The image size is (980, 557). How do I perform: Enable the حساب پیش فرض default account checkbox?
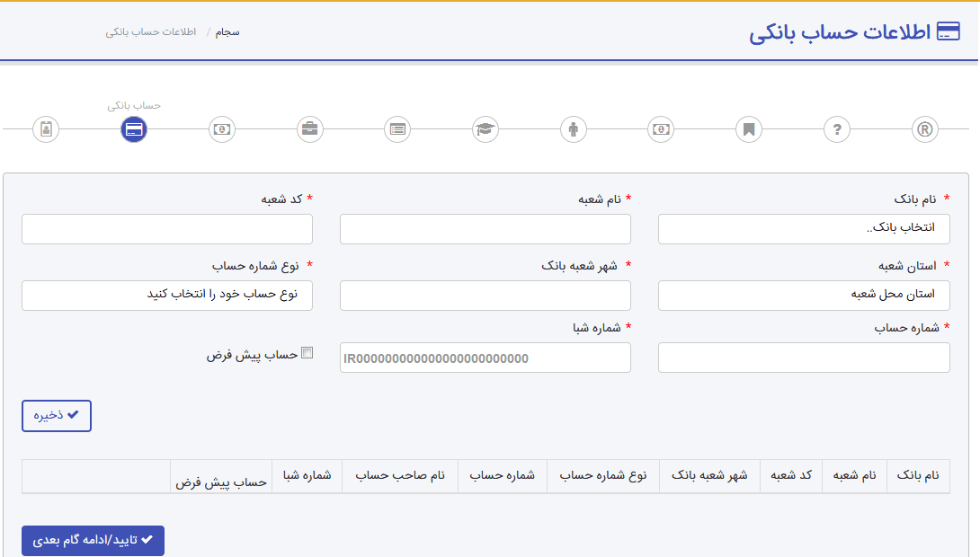pyautogui.click(x=307, y=353)
